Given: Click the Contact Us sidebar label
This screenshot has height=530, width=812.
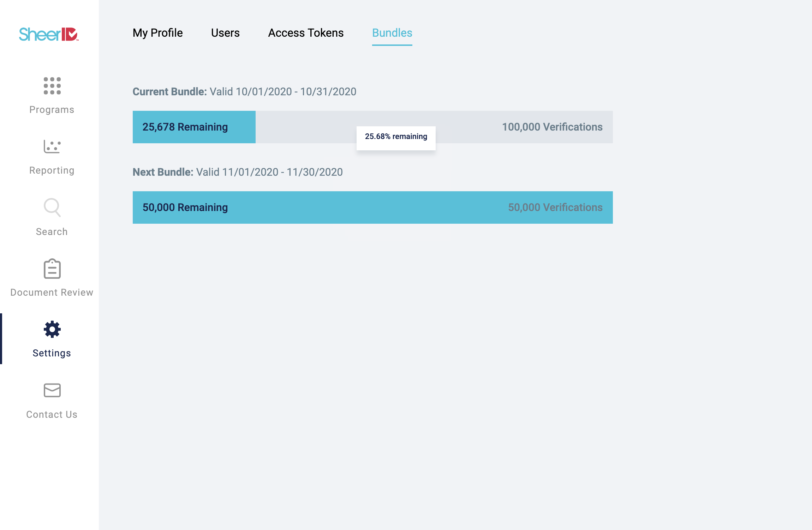Looking at the screenshot, I should tap(52, 415).
